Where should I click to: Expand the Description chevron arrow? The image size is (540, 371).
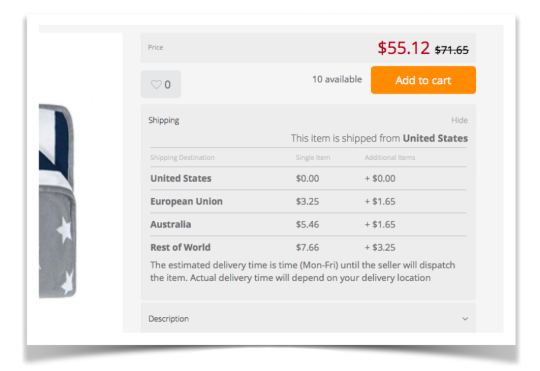[x=465, y=319]
